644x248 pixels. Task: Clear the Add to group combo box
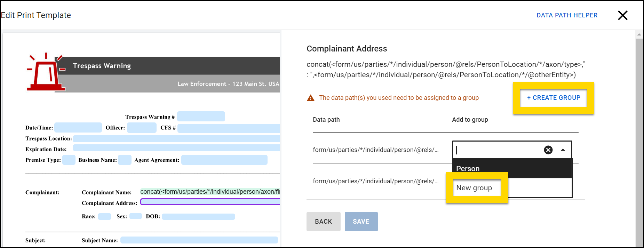(x=548, y=150)
